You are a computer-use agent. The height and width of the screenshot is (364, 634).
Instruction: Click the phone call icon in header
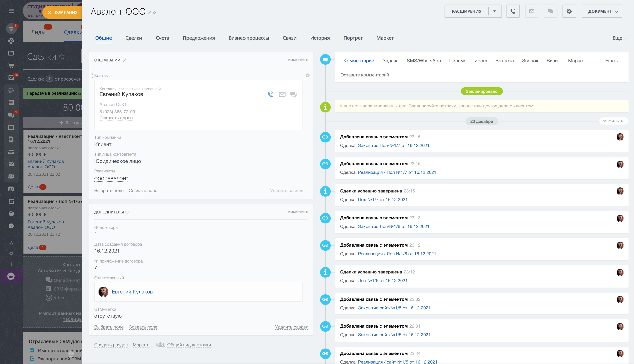point(513,11)
